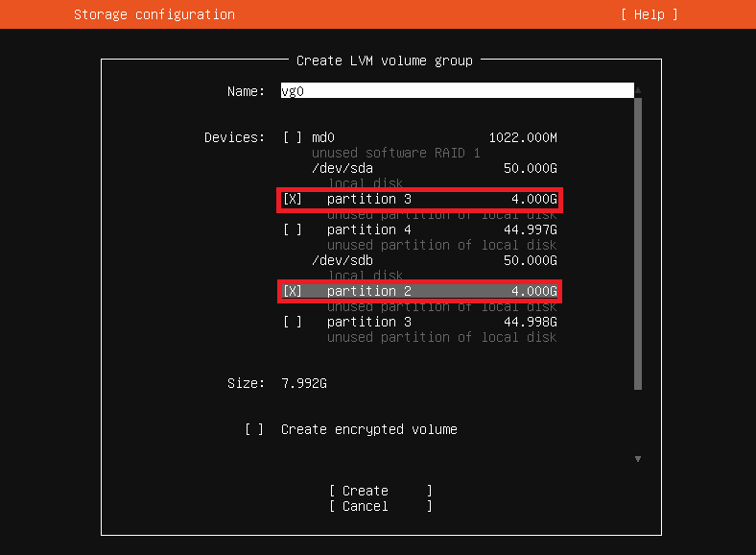The height and width of the screenshot is (555, 756).
Task: Check partition 3 sized 44.998G
Action: pos(293,322)
